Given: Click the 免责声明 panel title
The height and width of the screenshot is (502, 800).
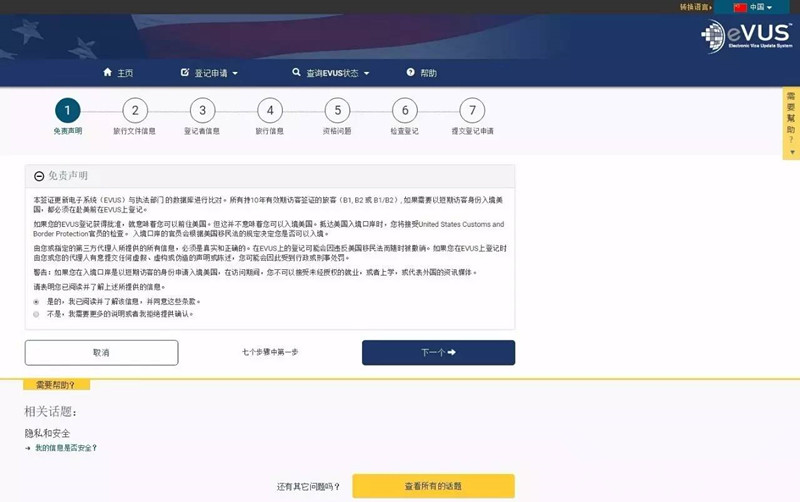Looking at the screenshot, I should (68, 176).
